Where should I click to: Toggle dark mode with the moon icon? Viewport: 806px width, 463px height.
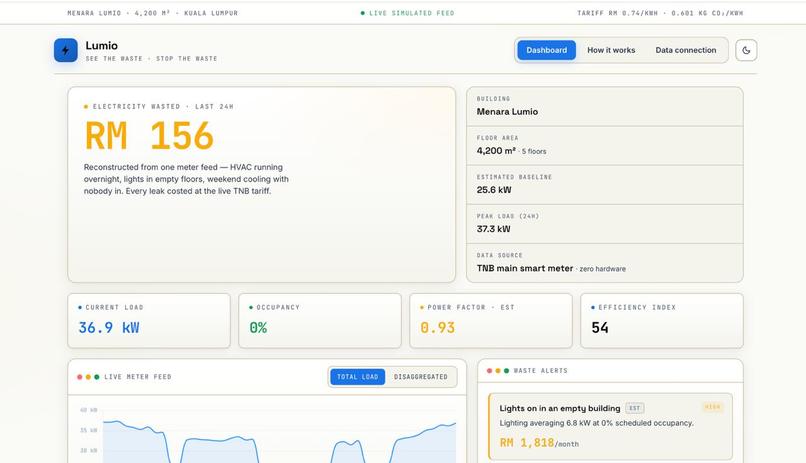746,50
